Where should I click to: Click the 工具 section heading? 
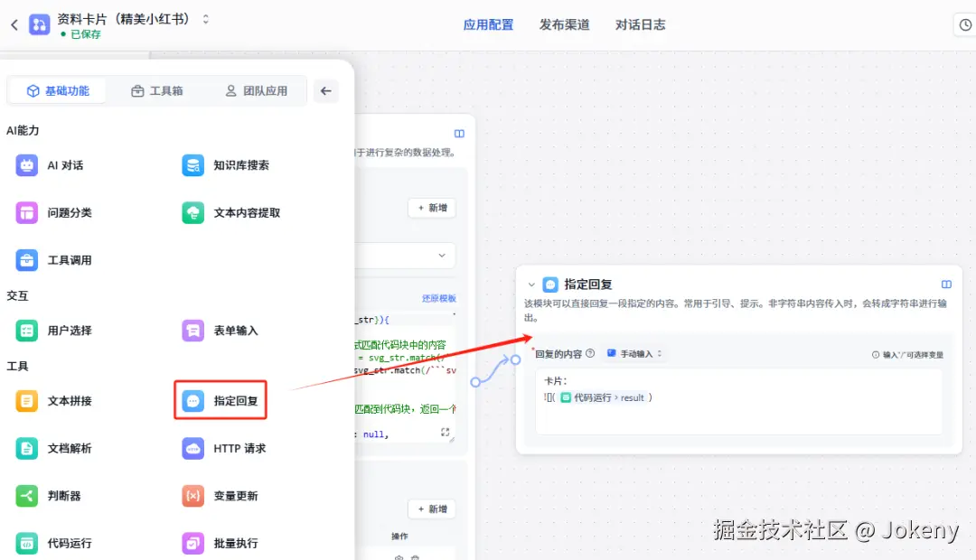point(17,366)
